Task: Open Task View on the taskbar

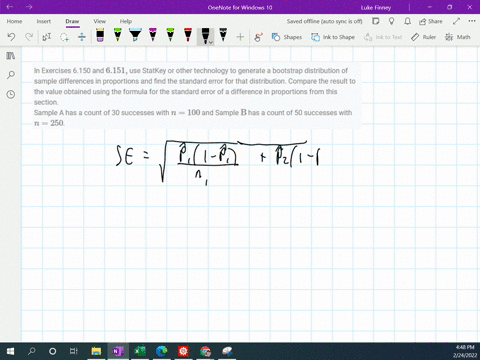Action: tap(74, 351)
